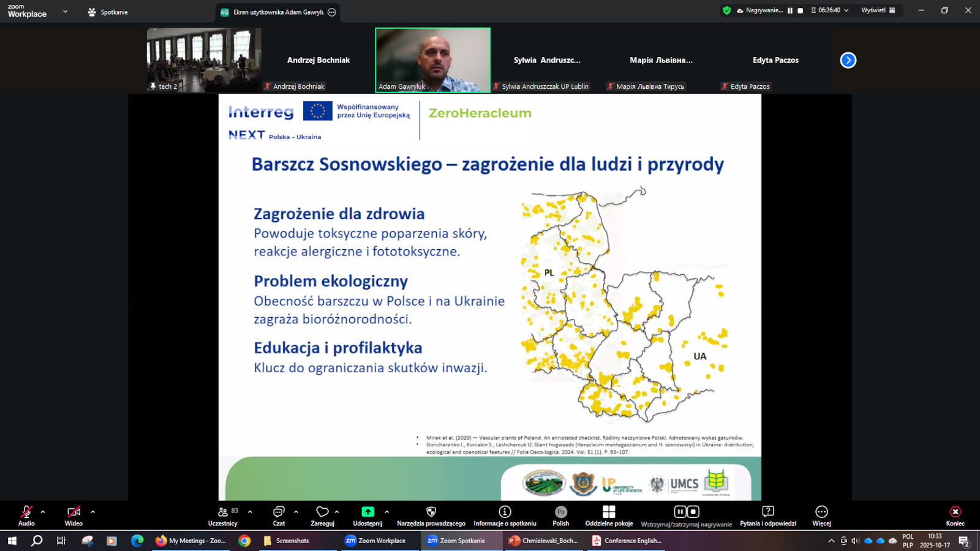Open the Wyświetl view options button
The width and height of the screenshot is (980, 551).
pyautogui.click(x=878, y=10)
